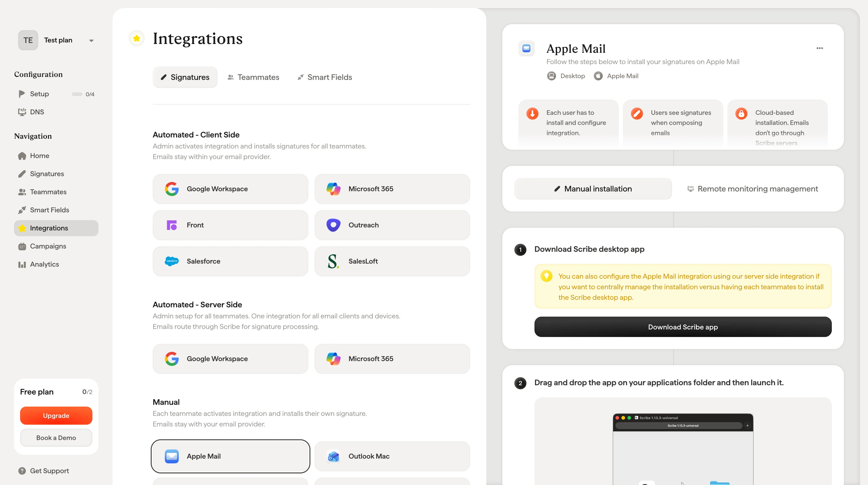Click the orange Upgrade button
Screen dimensions: 868x485
point(56,416)
